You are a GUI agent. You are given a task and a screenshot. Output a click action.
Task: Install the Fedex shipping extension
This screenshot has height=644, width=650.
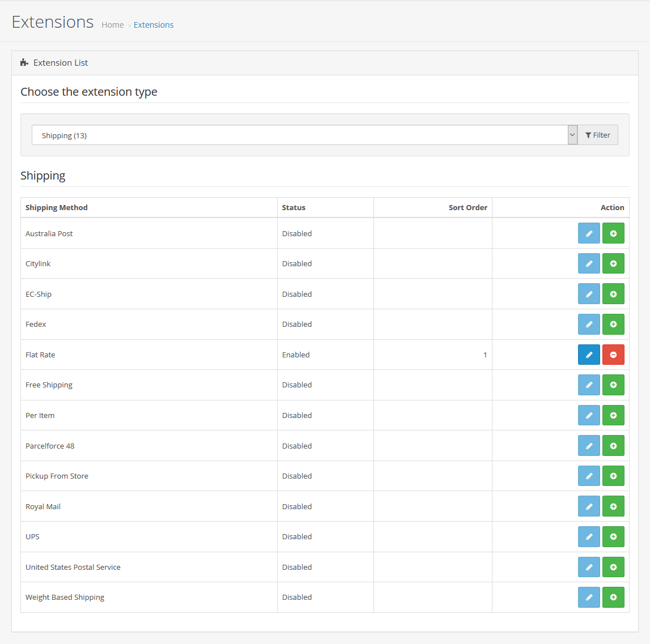pyautogui.click(x=613, y=324)
